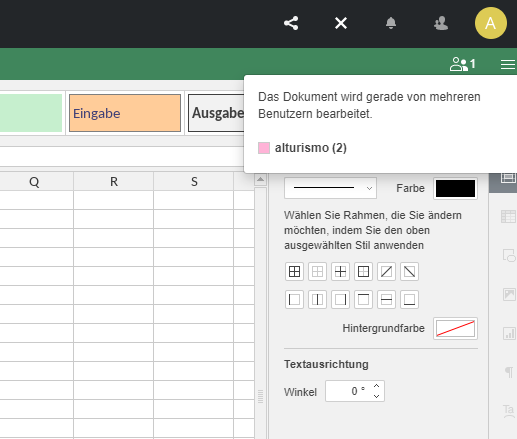517x439 pixels.
Task: Apply left border
Action: tap(294, 299)
